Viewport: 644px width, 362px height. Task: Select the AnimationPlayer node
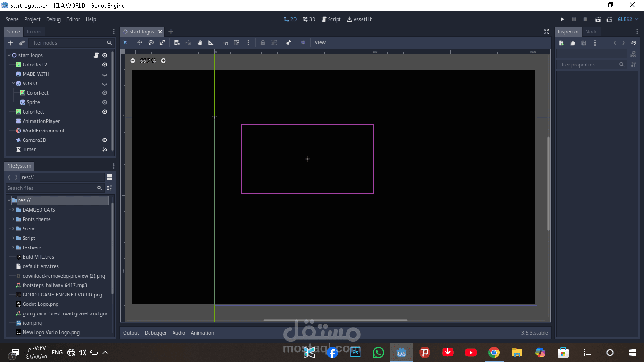pyautogui.click(x=41, y=121)
